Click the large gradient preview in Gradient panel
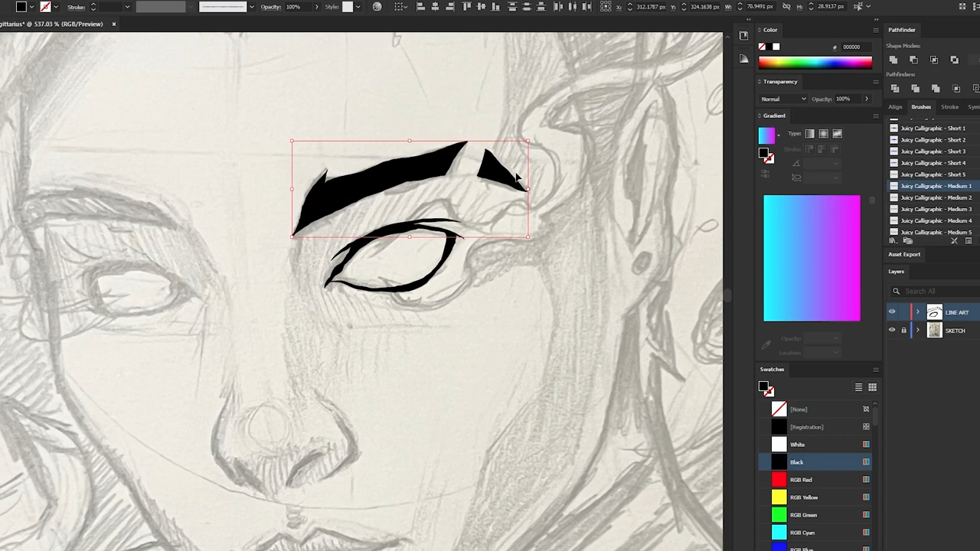The width and height of the screenshot is (980, 551). tap(812, 258)
